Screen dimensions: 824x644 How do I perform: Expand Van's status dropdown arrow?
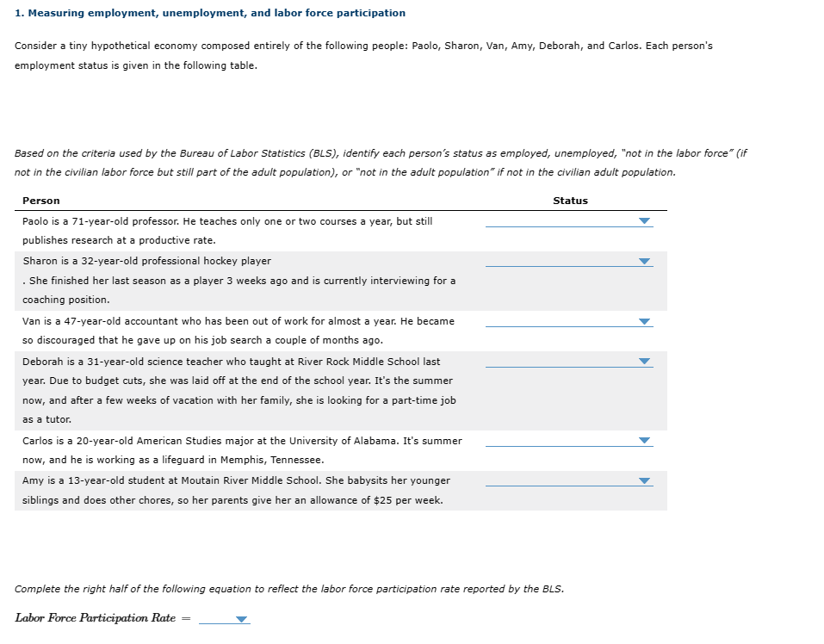click(x=642, y=321)
